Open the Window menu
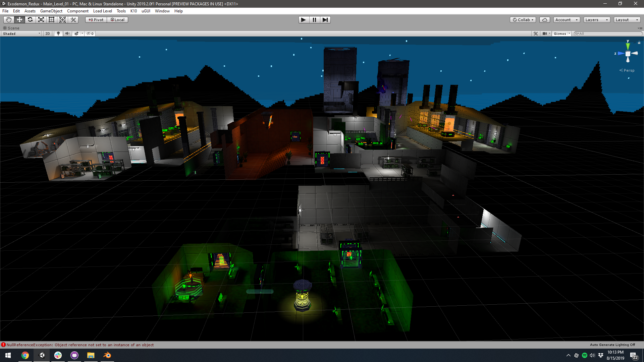Image resolution: width=644 pixels, height=362 pixels. (162, 11)
